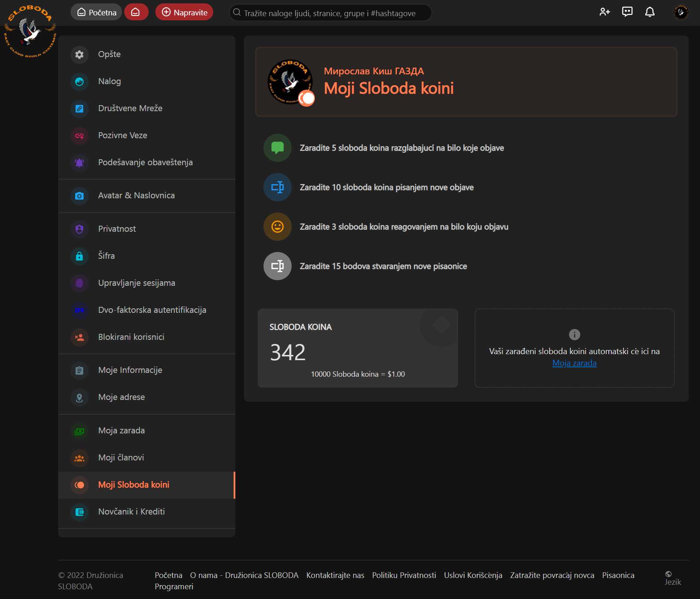Click the Podešavanje obaveštenja bell icon
Screen dimensions: 700x599
coord(79,163)
